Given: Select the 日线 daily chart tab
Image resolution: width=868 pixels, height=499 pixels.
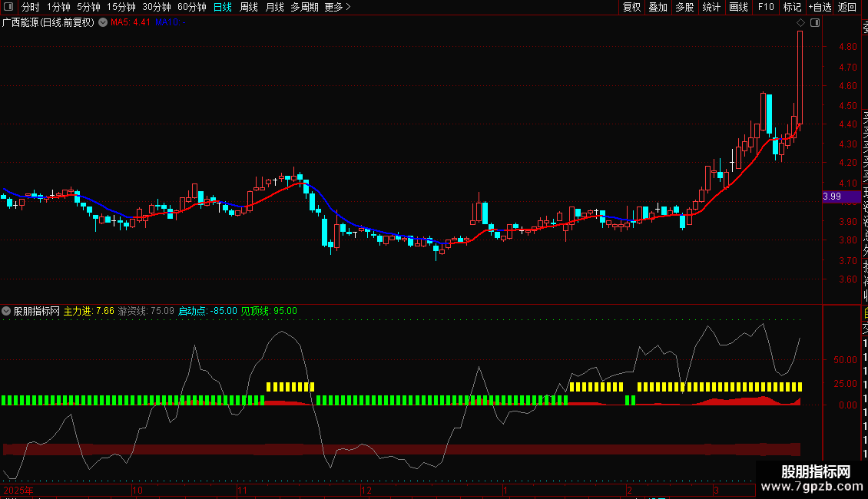Looking at the screenshot, I should (223, 7).
